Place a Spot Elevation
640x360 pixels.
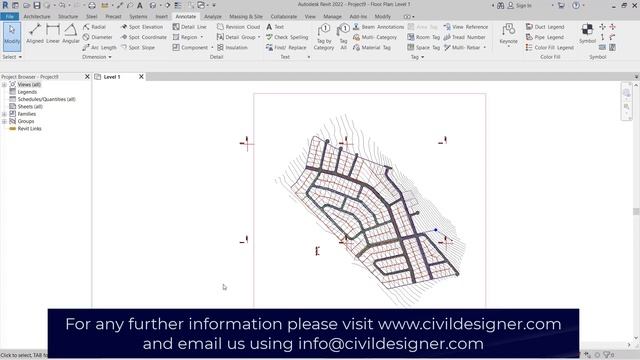[x=142, y=27]
